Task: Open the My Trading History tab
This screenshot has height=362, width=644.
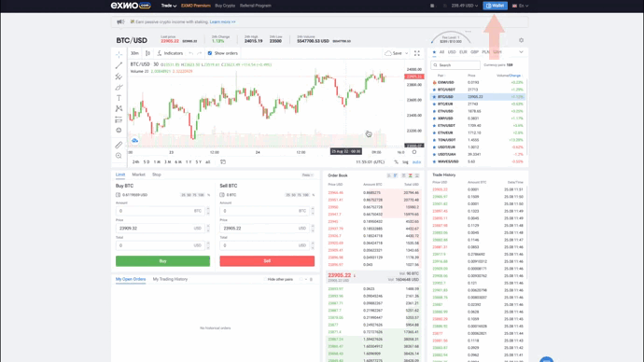Action: pyautogui.click(x=170, y=279)
